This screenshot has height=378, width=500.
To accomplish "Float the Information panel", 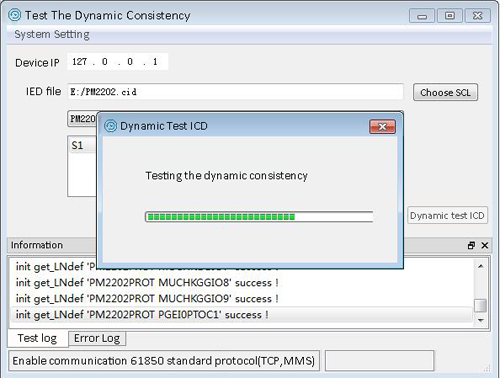I will click(x=471, y=245).
